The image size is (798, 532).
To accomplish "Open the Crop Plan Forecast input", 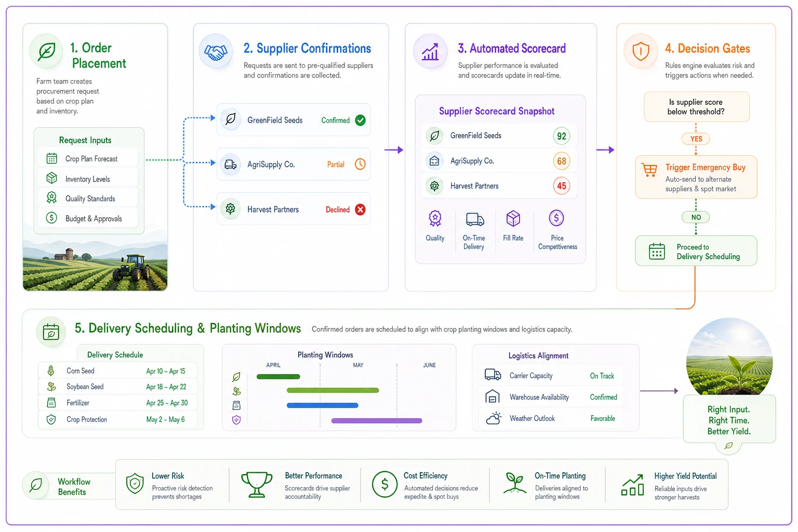I will [x=88, y=158].
